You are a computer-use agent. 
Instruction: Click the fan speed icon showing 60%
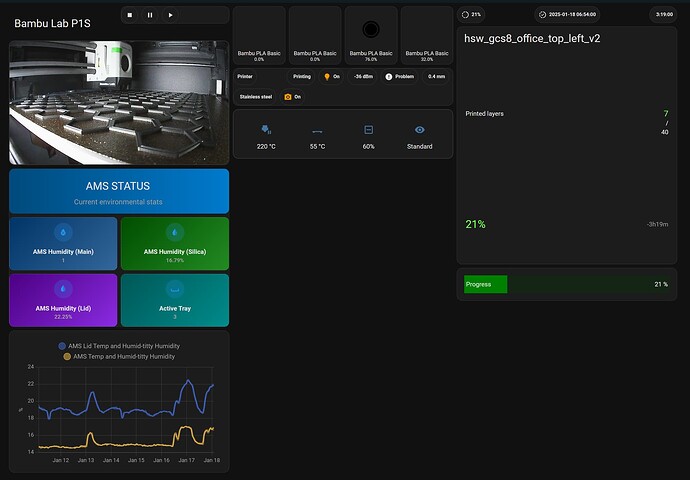coord(368,130)
